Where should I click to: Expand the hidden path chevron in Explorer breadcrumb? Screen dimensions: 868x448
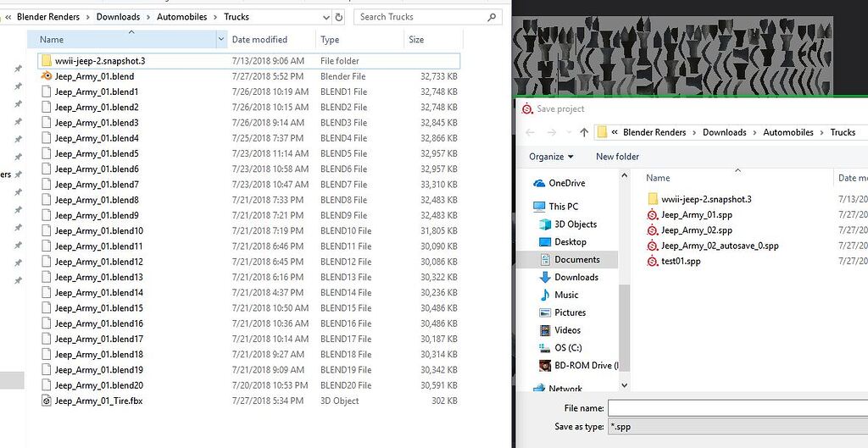(x=8, y=17)
